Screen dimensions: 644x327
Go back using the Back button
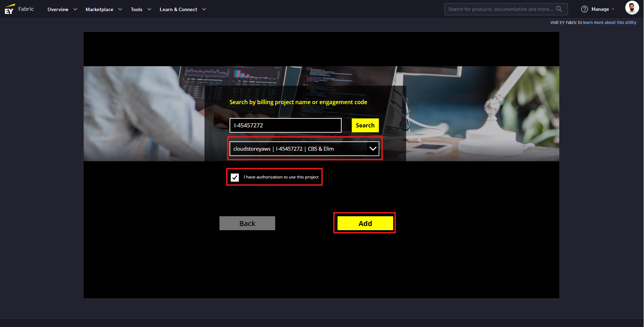pos(247,223)
